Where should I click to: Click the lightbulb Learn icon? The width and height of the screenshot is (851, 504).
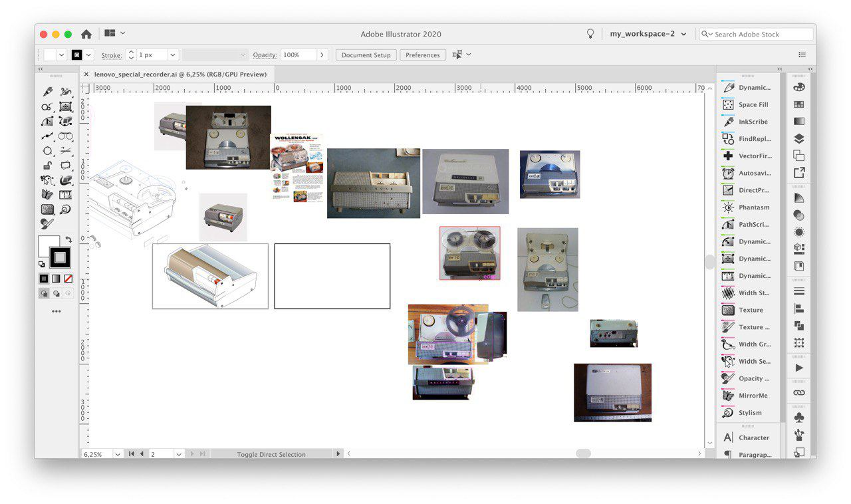point(590,34)
